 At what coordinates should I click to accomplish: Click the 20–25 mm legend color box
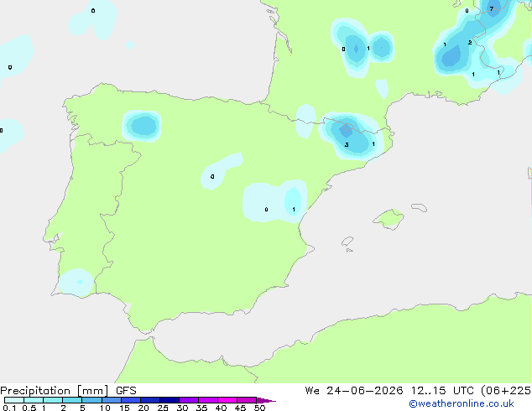[150, 400]
